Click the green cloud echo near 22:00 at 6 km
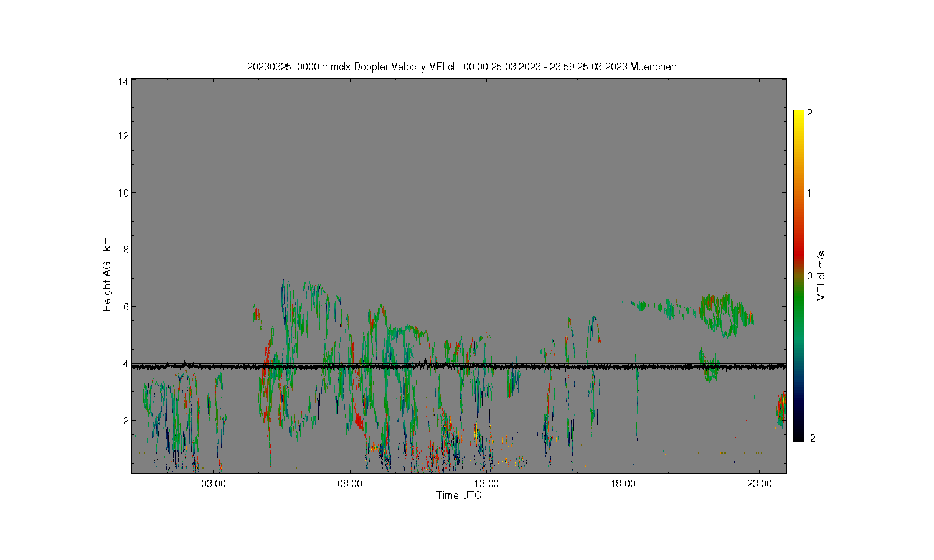Image resolution: width=934 pixels, height=560 pixels. 725,315
